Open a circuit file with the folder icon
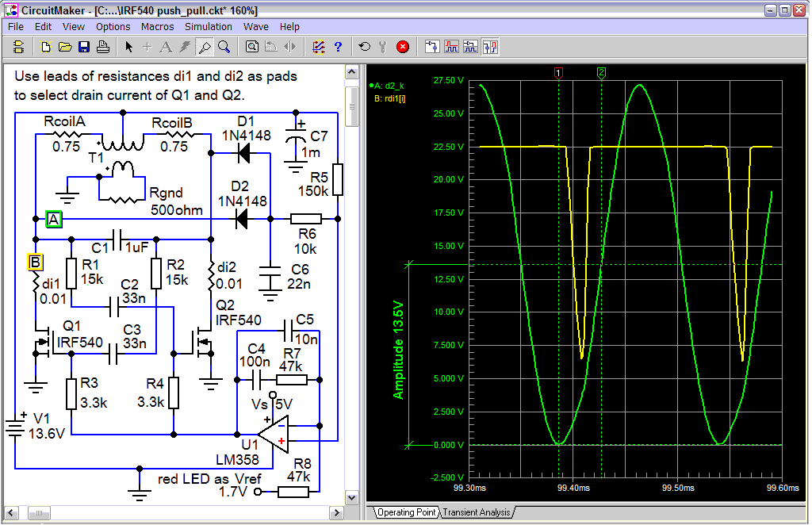The image size is (812, 525). click(x=65, y=47)
